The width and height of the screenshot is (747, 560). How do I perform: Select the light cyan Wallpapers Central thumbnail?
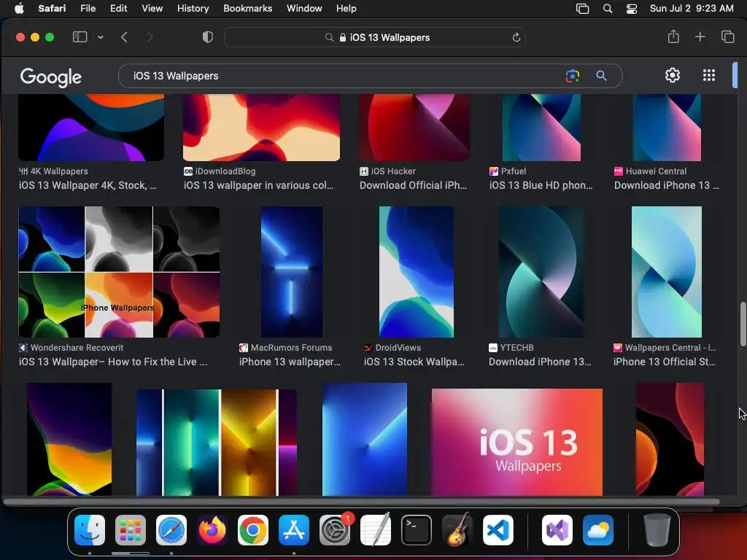tap(667, 272)
